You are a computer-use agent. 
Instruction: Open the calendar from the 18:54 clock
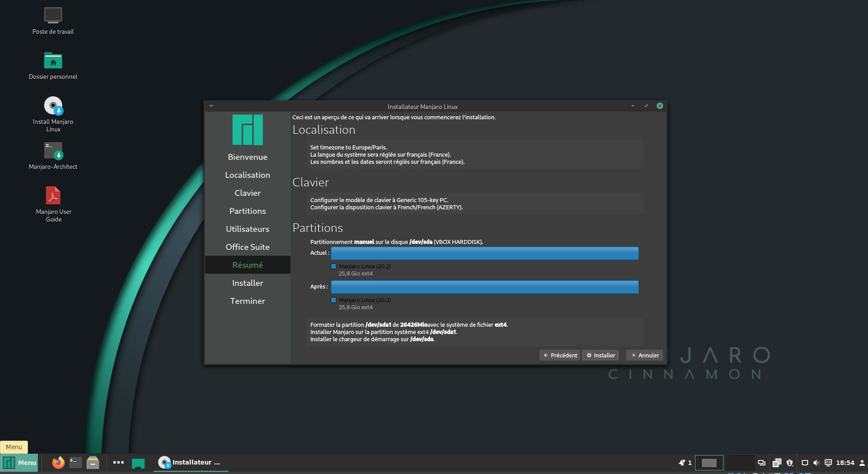pyautogui.click(x=845, y=462)
